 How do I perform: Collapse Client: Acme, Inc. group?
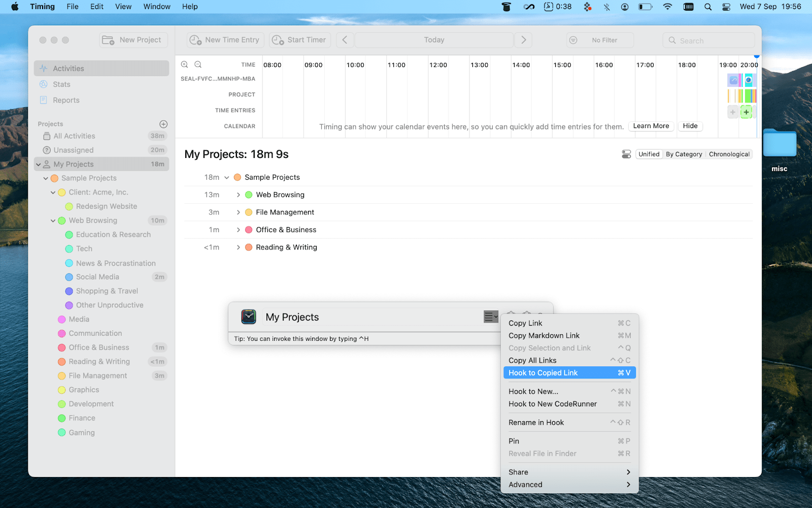click(x=53, y=193)
